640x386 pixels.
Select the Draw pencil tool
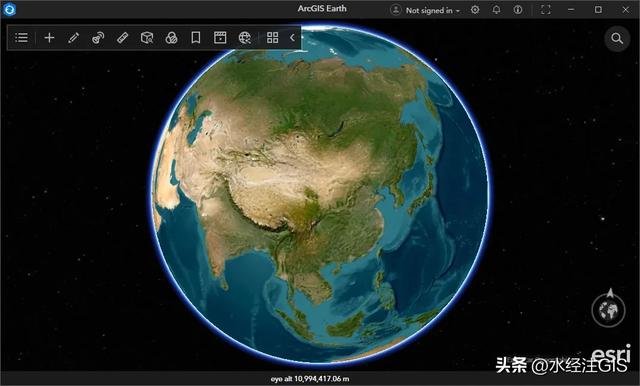73,38
